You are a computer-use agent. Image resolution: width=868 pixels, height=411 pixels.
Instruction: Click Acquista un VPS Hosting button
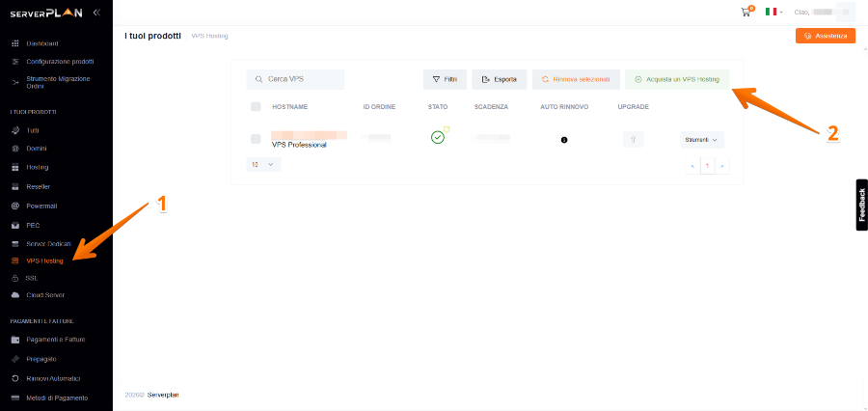[677, 79]
